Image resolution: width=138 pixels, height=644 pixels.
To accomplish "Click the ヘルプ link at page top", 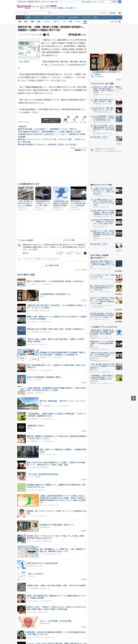I will point(94,2).
